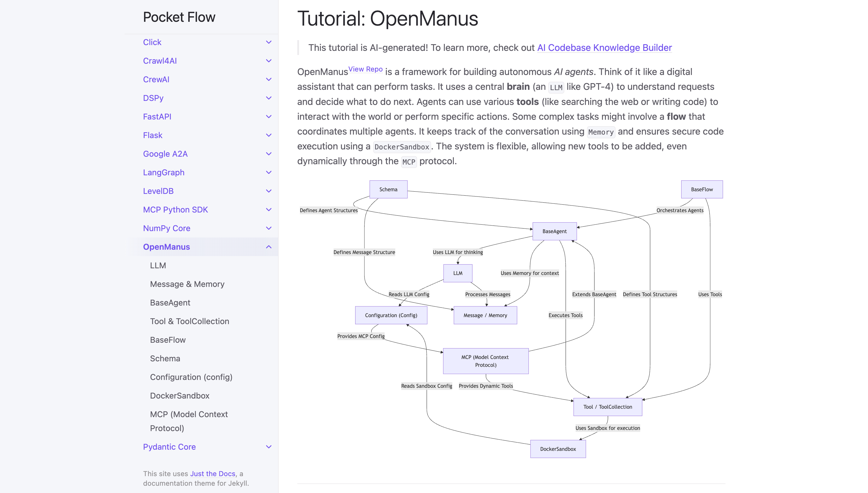Screen dimensions: 868x493
Task: Go to the BaseFlow chapter in sidebar
Action: tap(168, 340)
